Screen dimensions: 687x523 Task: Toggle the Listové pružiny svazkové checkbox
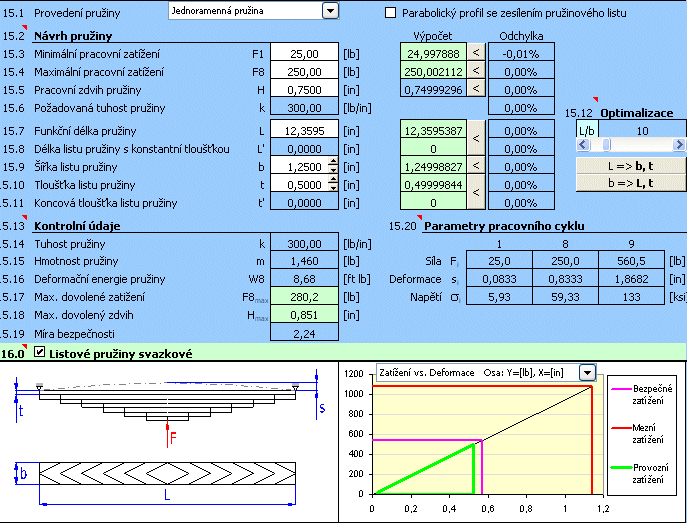tap(39, 352)
